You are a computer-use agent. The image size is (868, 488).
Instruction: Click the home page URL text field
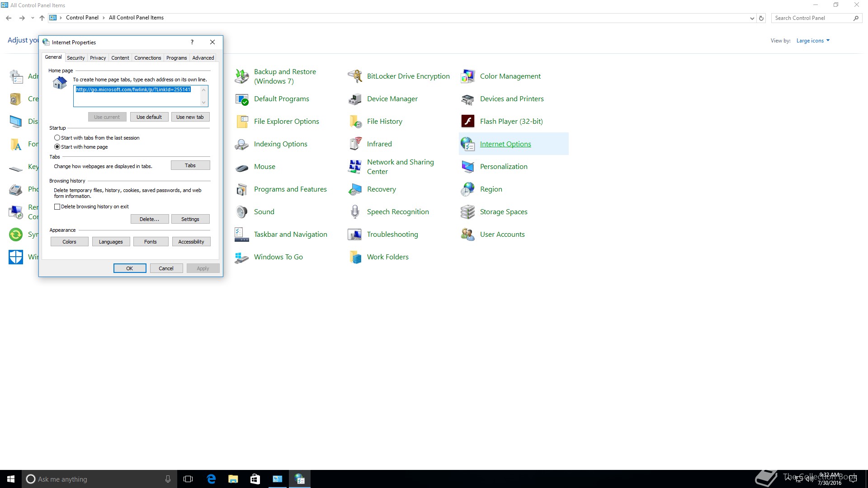[141, 96]
